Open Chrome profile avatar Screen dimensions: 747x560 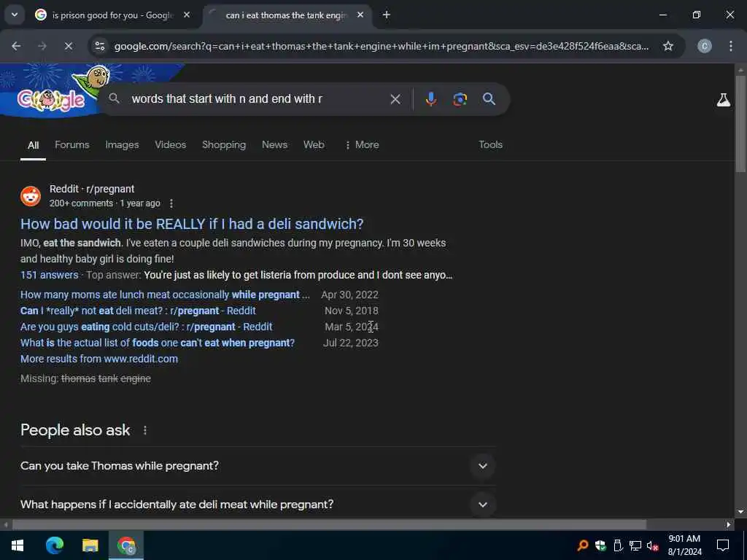(705, 46)
